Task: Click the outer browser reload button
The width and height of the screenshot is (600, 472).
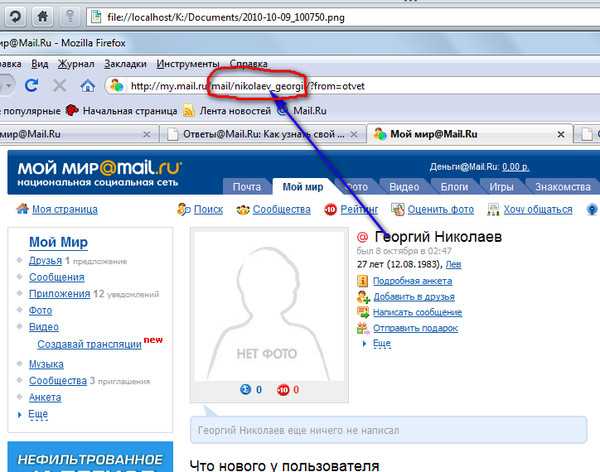Action: pyautogui.click(x=15, y=17)
